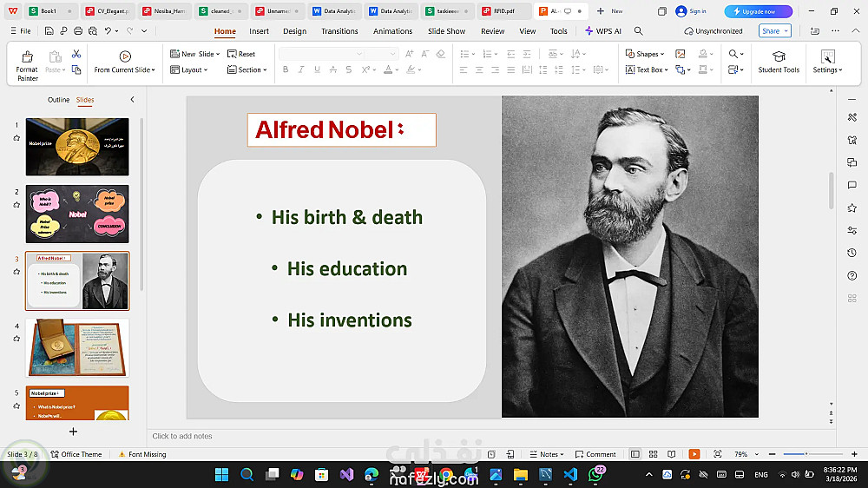Expand the Text Box dropdown
The image size is (868, 488).
pos(666,70)
